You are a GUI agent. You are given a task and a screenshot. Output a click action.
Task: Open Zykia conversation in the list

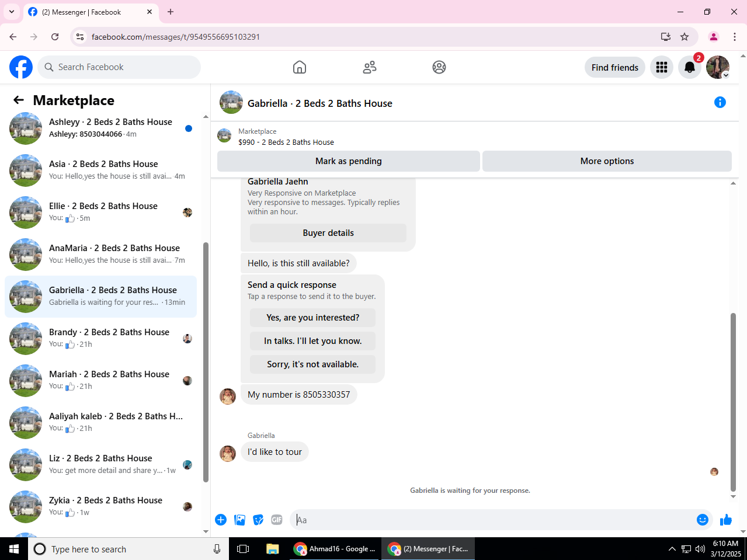point(101,507)
